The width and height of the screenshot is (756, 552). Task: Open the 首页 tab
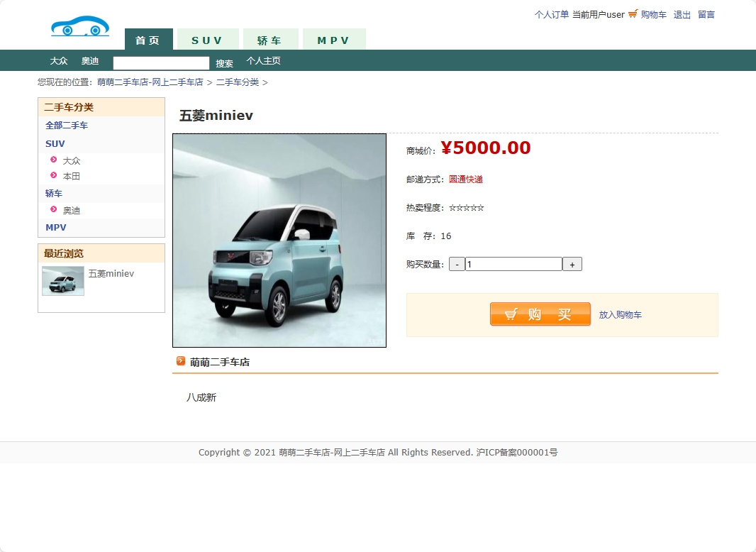click(x=148, y=39)
